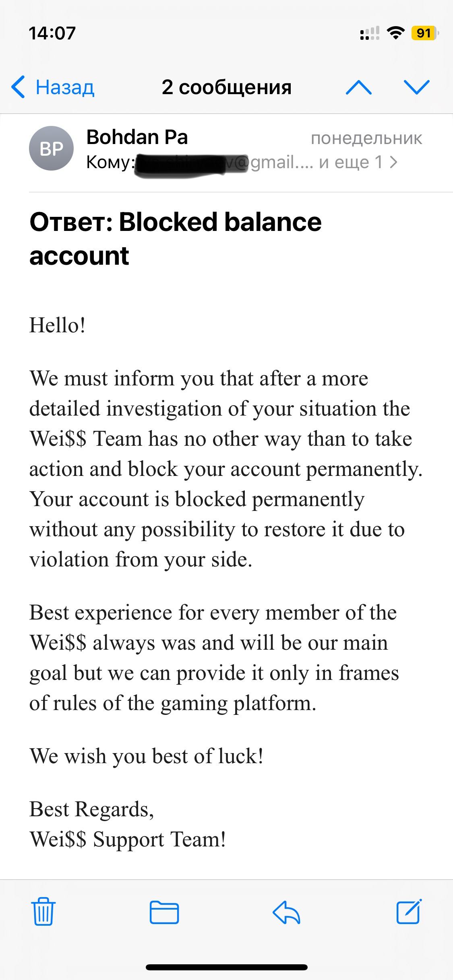Tap the battery level indicator
The height and width of the screenshot is (980, 453).
424,33
